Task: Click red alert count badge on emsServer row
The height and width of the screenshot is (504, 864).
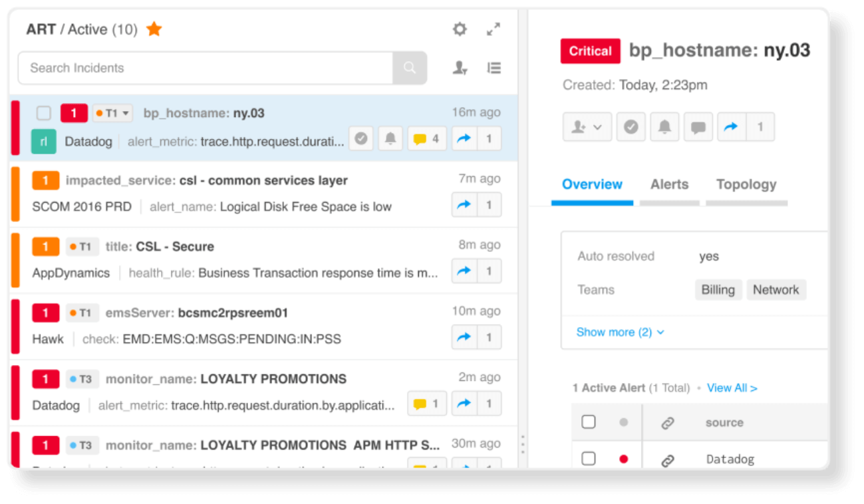Action: coord(46,313)
